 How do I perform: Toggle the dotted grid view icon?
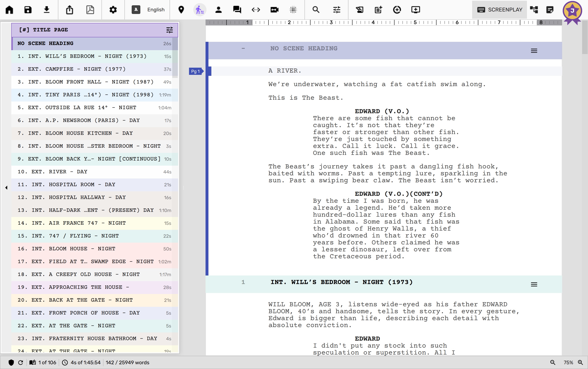(293, 10)
